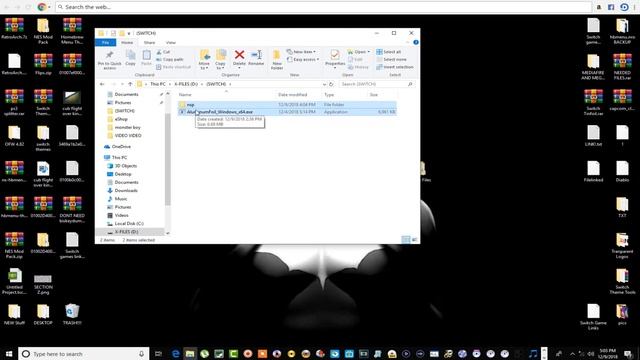The height and width of the screenshot is (360, 640).
Task: Switch to the View ribbon tab
Action: click(171, 42)
